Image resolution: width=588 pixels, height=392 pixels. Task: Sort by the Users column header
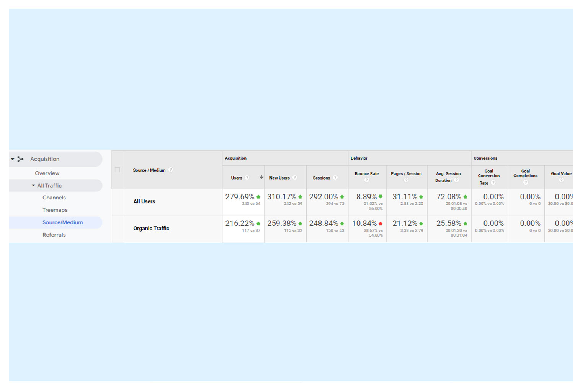click(237, 178)
